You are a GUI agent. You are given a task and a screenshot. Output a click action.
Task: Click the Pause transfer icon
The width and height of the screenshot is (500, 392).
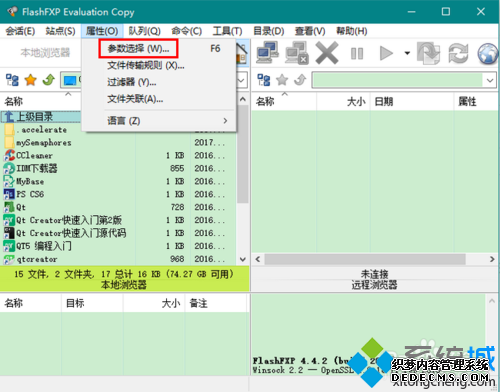[357, 53]
